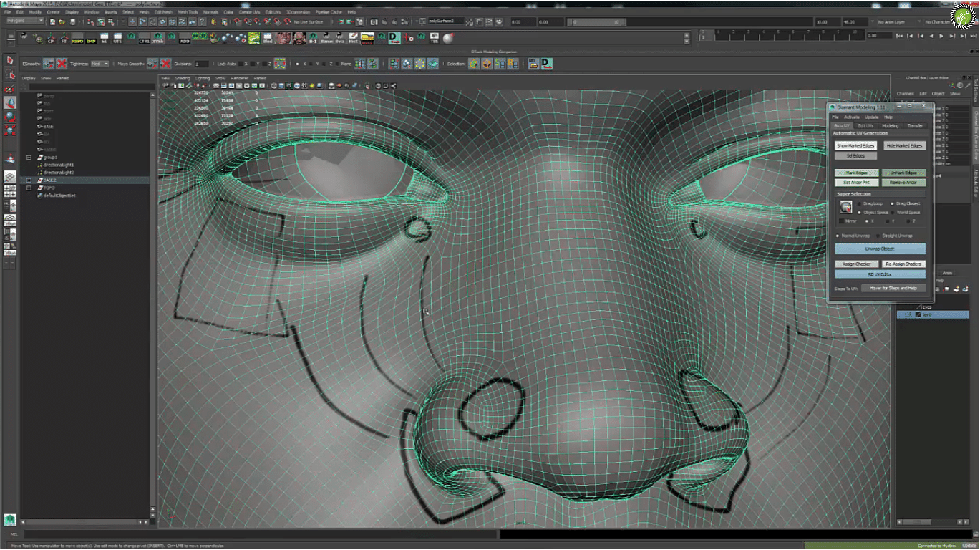Click the Assign Checker button
Viewport: 980px width, 550px height.
856,264
